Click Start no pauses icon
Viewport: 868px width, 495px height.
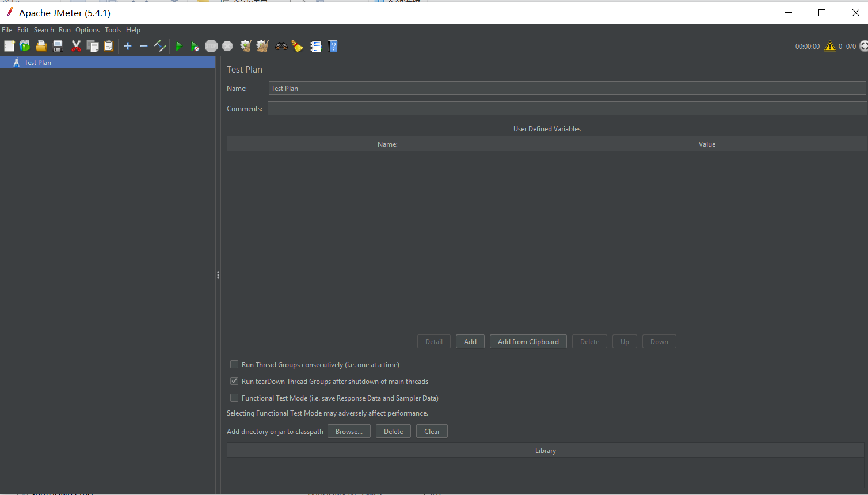click(x=195, y=46)
